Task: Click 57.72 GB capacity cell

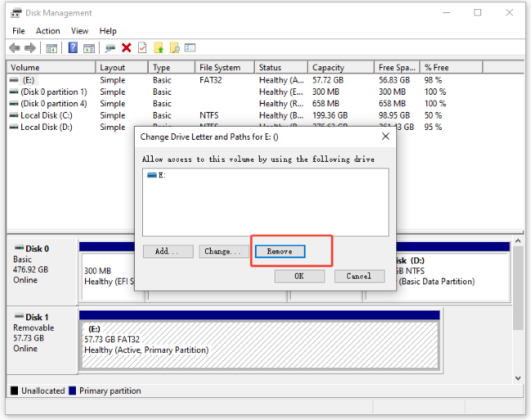Action: point(328,80)
